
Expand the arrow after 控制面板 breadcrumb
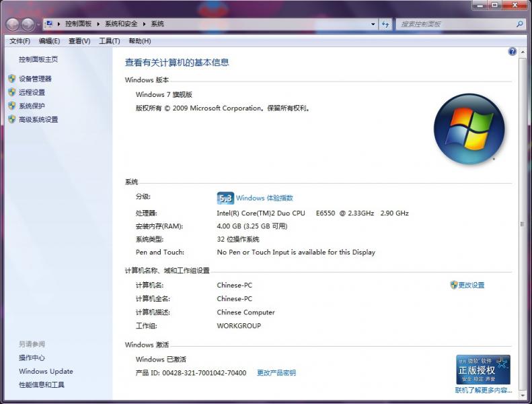point(98,24)
